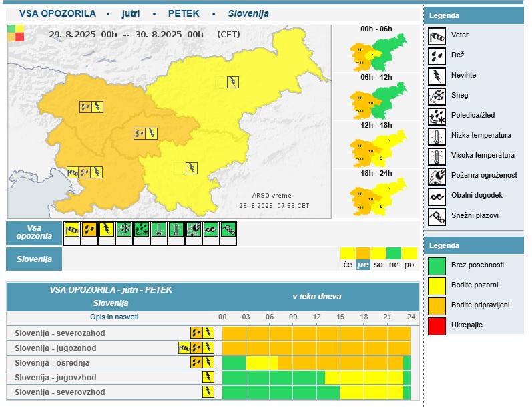Screen dimensions: 532x407
Task: Open Slovenija - severozahod warning description
Action: coord(60,333)
